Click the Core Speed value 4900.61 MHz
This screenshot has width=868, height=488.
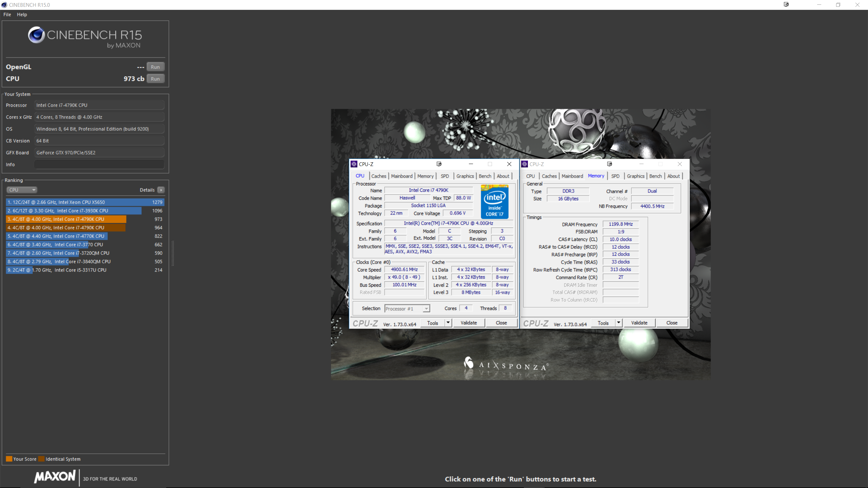tap(404, 269)
